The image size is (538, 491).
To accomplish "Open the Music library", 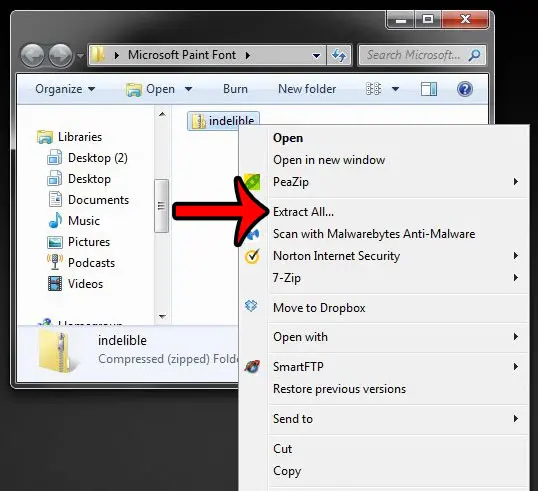I will coord(74,221).
